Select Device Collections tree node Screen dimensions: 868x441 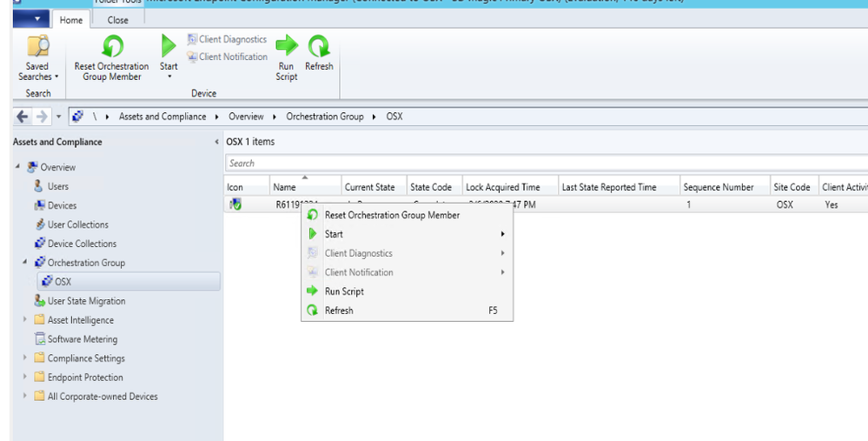pyautogui.click(x=82, y=244)
